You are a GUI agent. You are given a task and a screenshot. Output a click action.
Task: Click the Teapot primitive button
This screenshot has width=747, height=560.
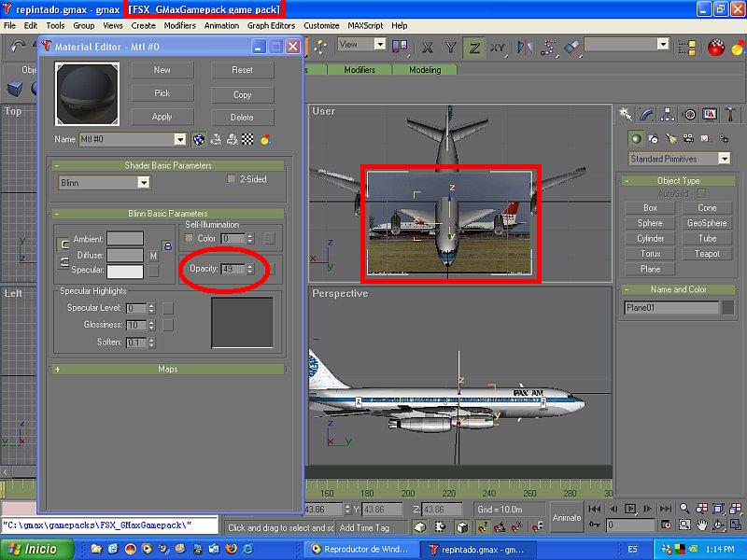pyautogui.click(x=707, y=254)
